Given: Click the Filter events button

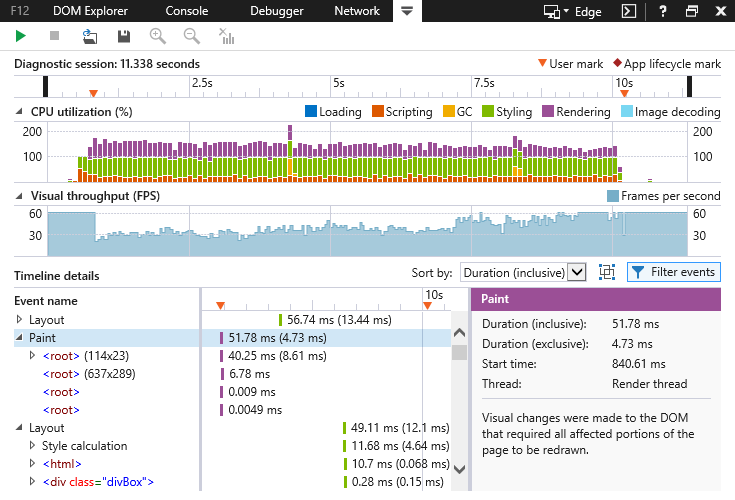Looking at the screenshot, I should [673, 272].
